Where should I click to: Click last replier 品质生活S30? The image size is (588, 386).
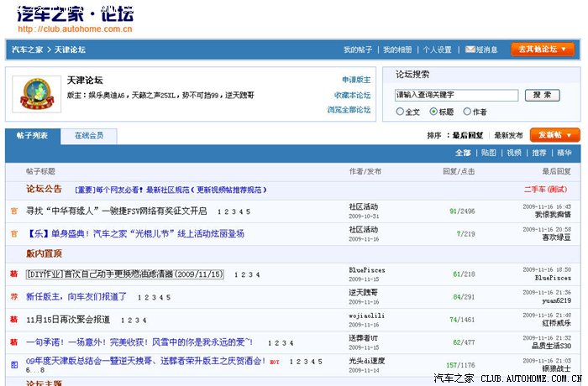point(551,346)
